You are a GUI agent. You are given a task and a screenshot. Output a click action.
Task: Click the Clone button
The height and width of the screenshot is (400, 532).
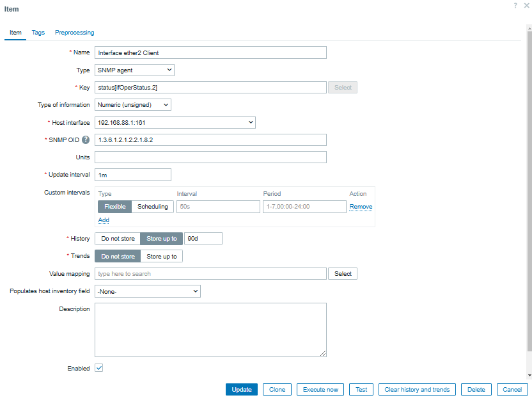(x=277, y=390)
